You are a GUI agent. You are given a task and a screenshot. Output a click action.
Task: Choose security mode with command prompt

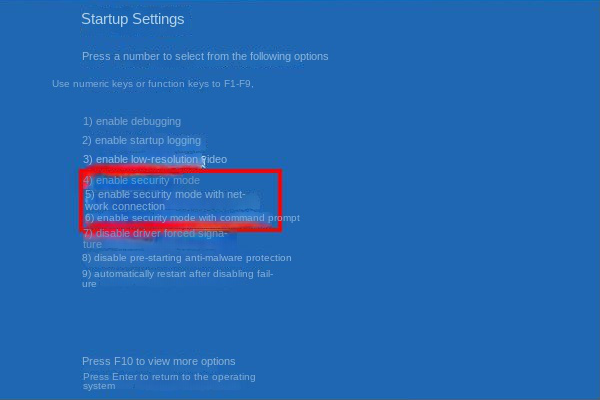[192, 218]
